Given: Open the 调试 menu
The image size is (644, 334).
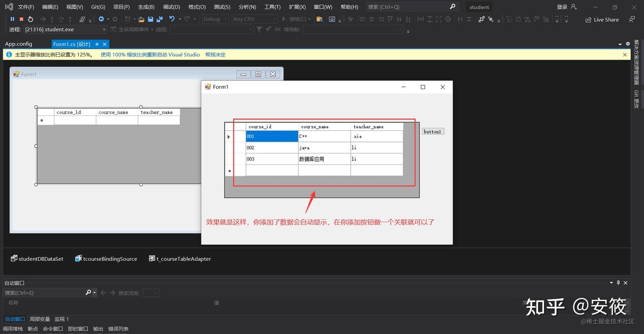Looking at the screenshot, I should click(170, 7).
